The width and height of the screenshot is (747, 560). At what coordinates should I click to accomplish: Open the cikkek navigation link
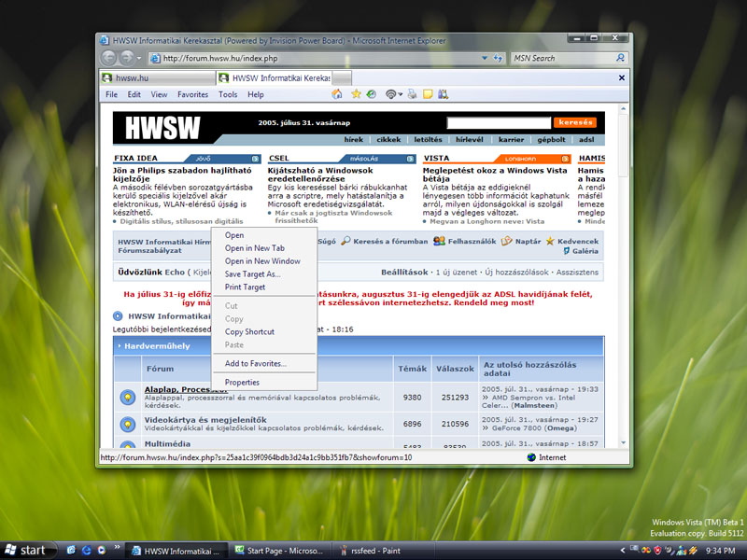click(x=388, y=139)
